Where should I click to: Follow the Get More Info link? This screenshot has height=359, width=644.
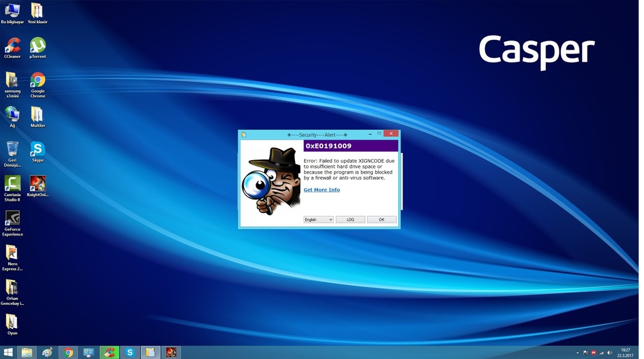coord(321,190)
